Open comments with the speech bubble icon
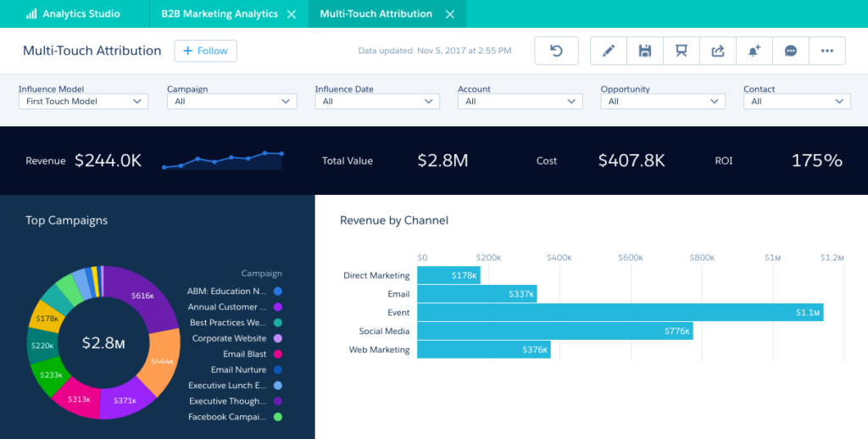This screenshot has height=439, width=868. [791, 51]
